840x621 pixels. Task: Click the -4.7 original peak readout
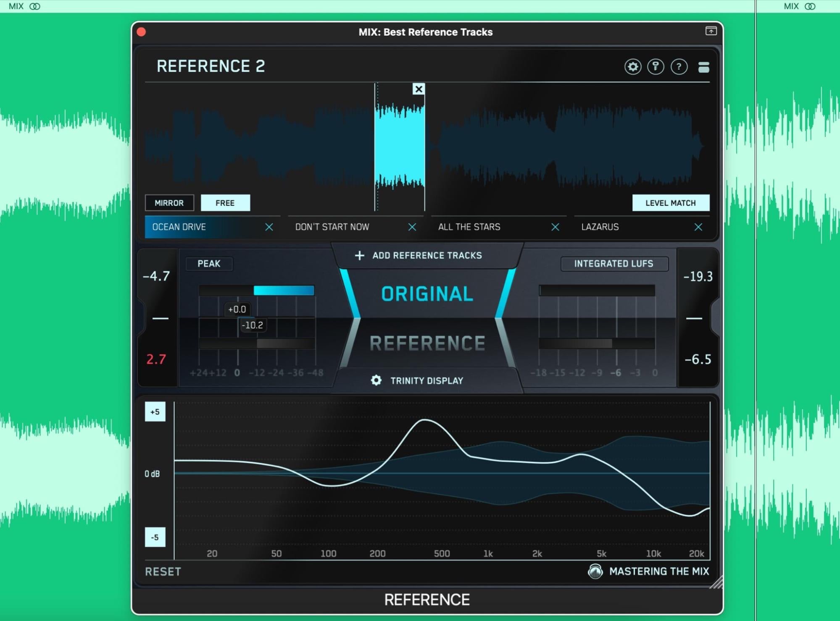click(156, 276)
